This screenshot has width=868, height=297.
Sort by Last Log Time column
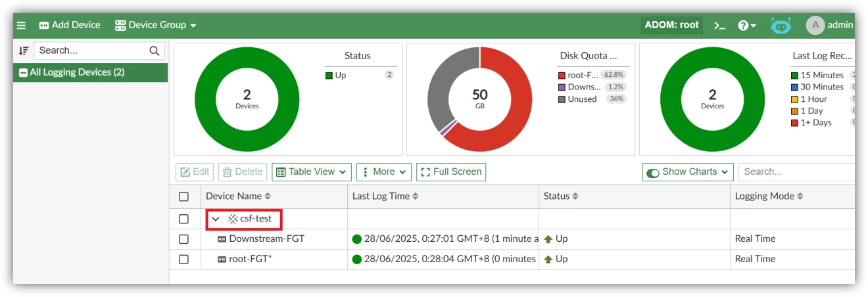(385, 196)
